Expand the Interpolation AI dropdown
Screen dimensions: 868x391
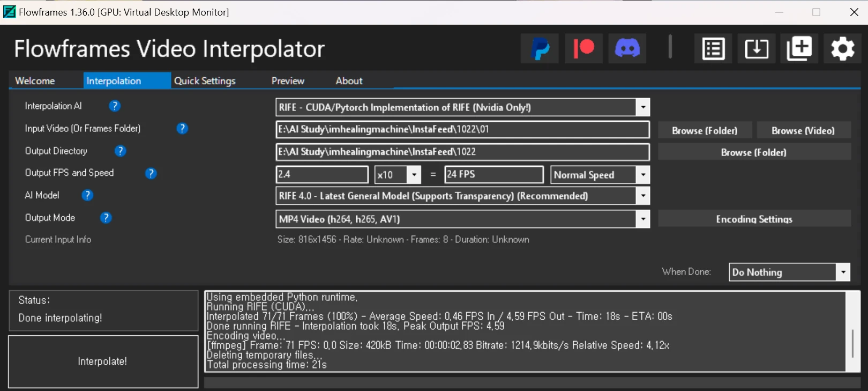pyautogui.click(x=643, y=107)
